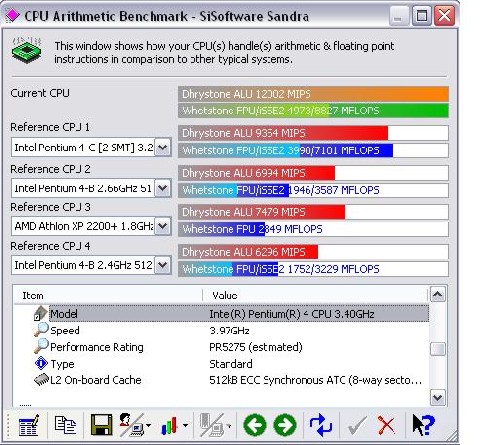Click the Whetstone 1946/3587 MFLOPS bar
The image size is (499, 445).
point(313,190)
